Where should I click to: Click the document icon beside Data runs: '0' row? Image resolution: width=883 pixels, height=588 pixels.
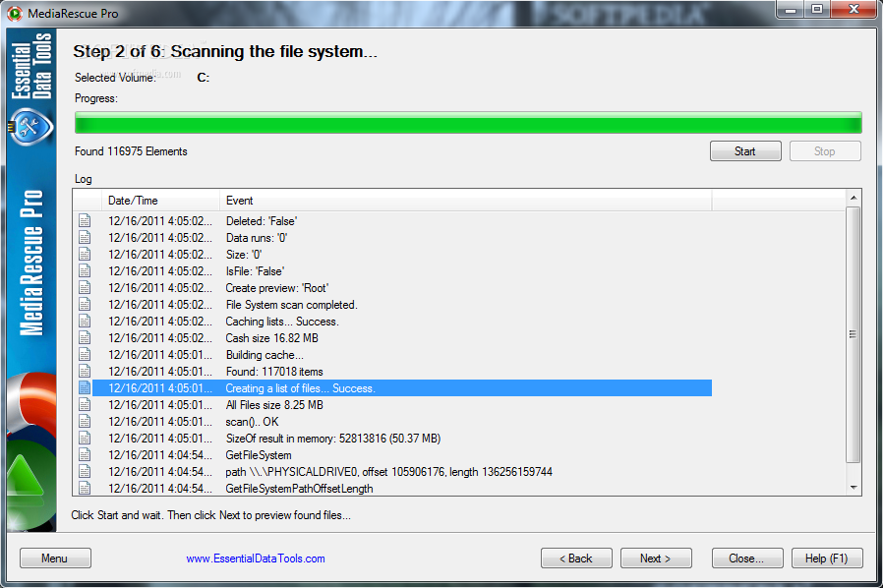click(x=85, y=238)
